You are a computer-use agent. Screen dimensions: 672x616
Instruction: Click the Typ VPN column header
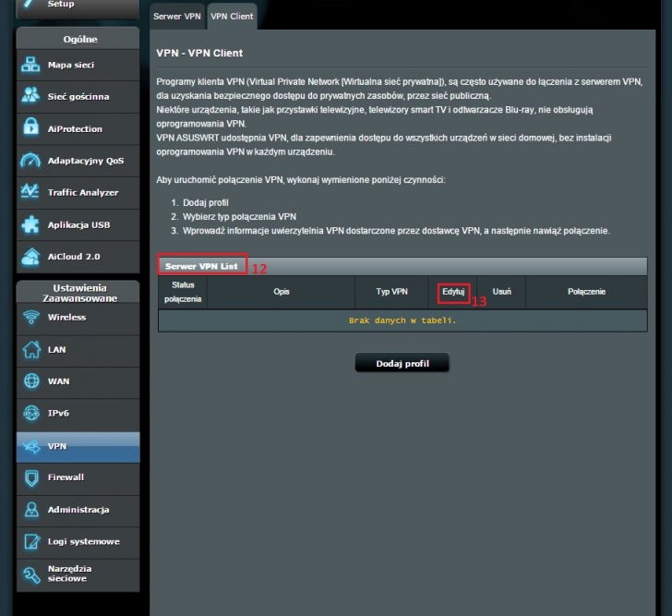[391, 292]
